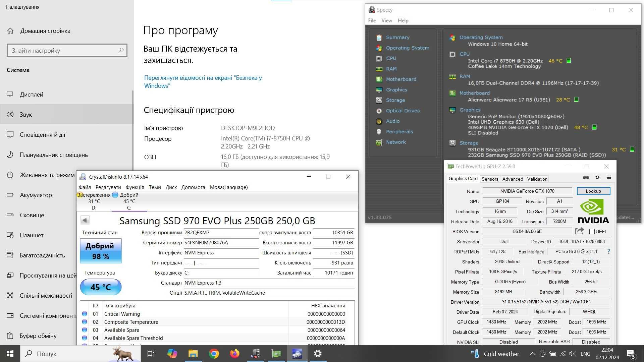This screenshot has height=362, width=644.
Task: Select Graphics in Speccy sidebar
Action: click(396, 89)
